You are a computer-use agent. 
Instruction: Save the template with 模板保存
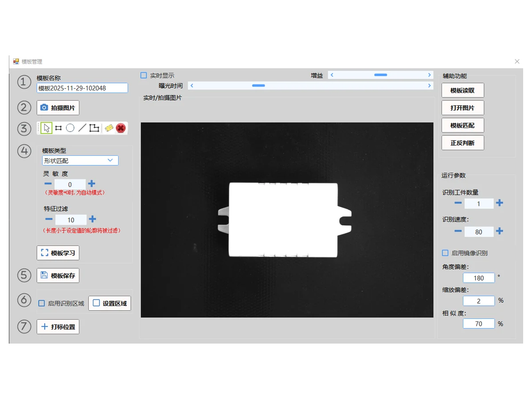[x=58, y=275]
